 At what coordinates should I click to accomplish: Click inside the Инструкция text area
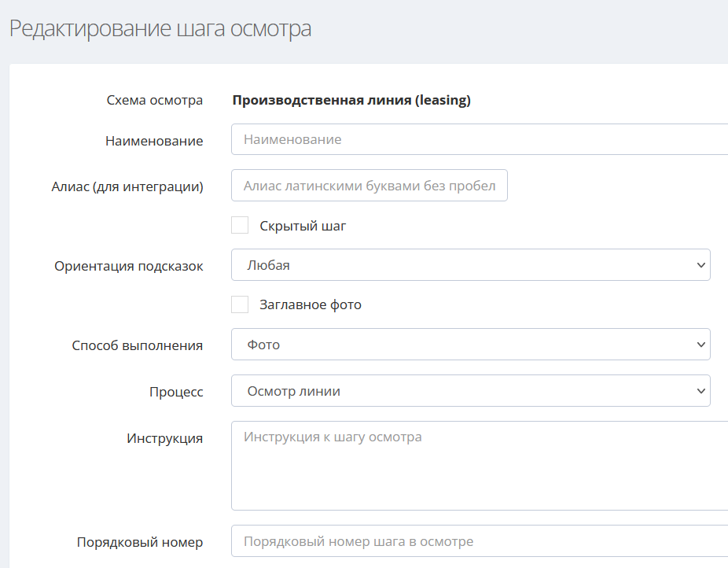[x=480, y=466]
